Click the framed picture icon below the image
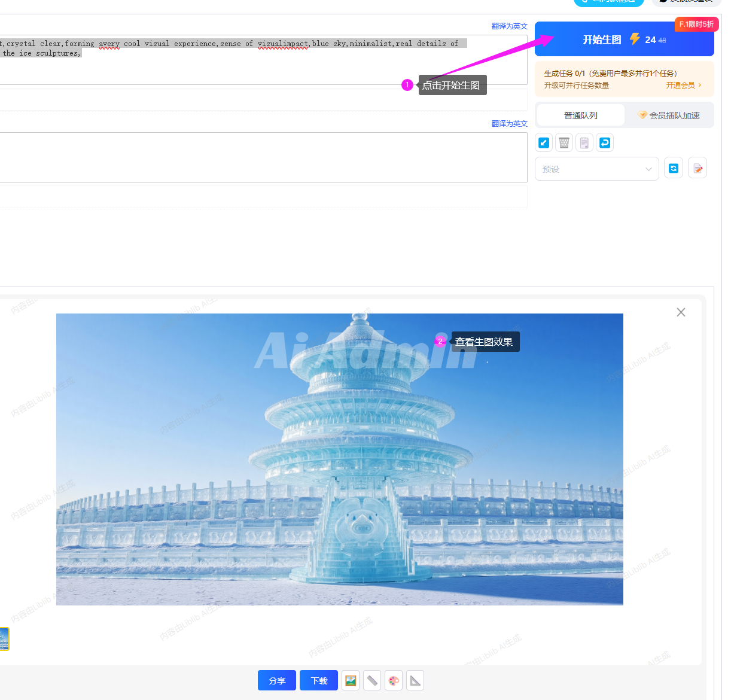 tap(351, 680)
